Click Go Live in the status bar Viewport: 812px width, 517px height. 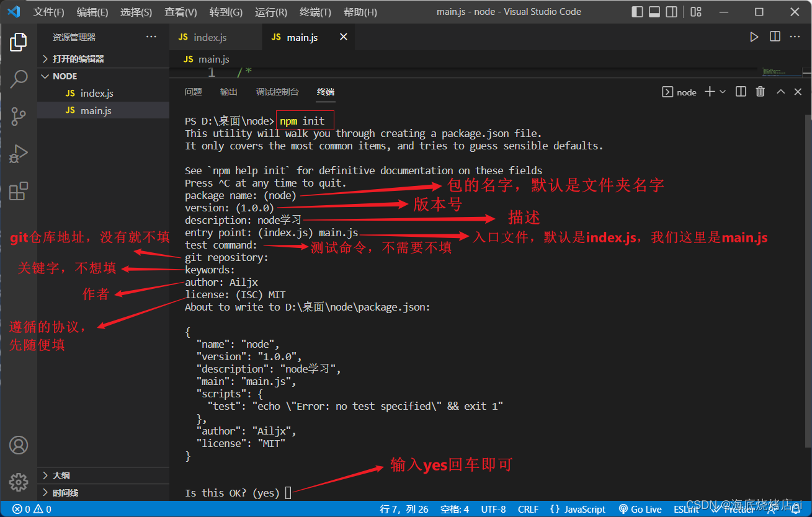click(x=640, y=509)
